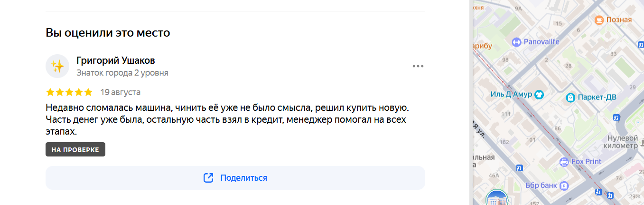Click the review text about broken car
The width and height of the screenshot is (644, 205).
227,119
